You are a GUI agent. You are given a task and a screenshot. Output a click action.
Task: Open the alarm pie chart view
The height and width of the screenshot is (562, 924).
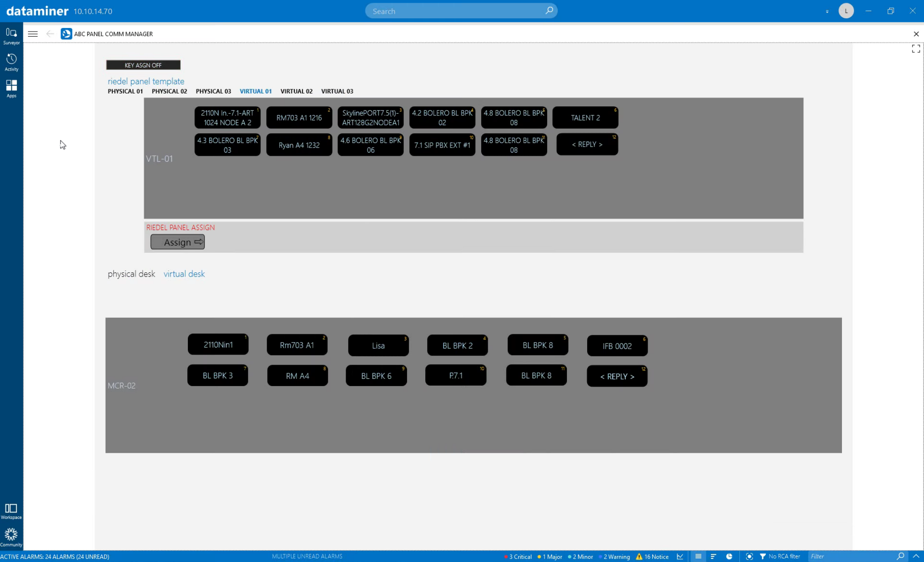point(729,557)
